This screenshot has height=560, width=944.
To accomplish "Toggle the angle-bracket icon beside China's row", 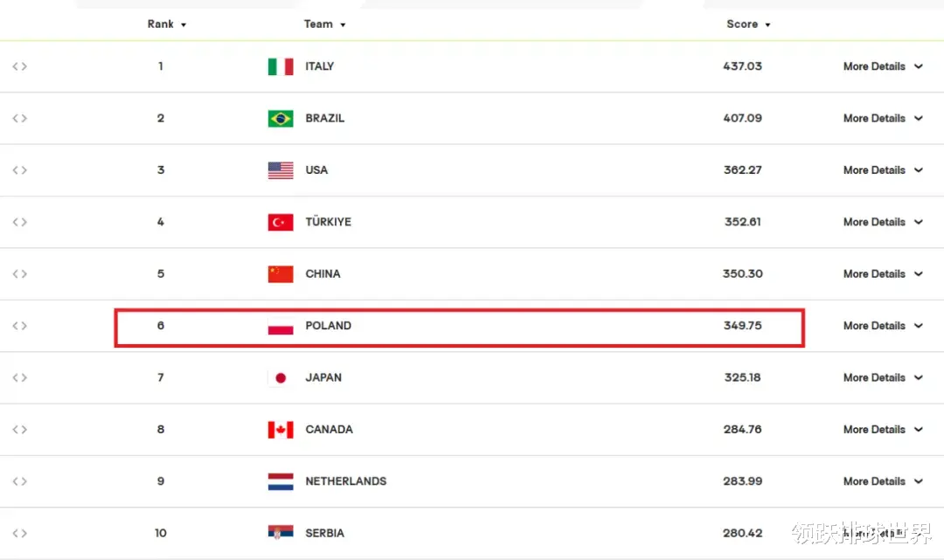I will 19,274.
